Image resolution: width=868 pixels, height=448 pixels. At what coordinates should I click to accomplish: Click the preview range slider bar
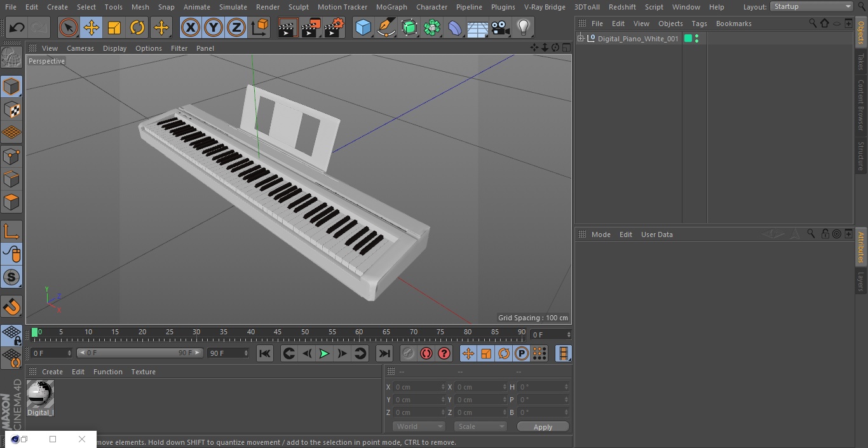pyautogui.click(x=140, y=353)
